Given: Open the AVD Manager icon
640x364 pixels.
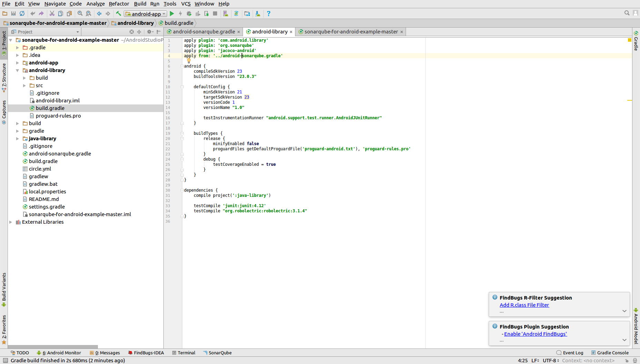Looking at the screenshot, I should [x=225, y=13].
